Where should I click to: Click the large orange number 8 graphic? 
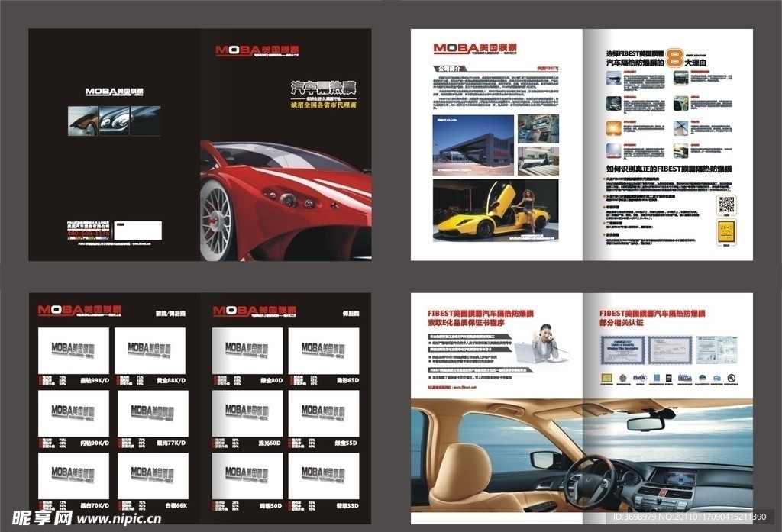coord(674,57)
